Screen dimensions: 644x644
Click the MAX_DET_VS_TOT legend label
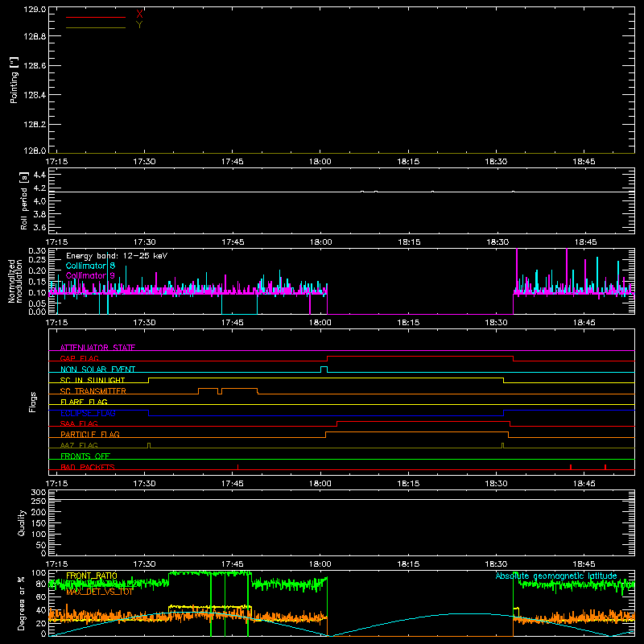pos(99,592)
